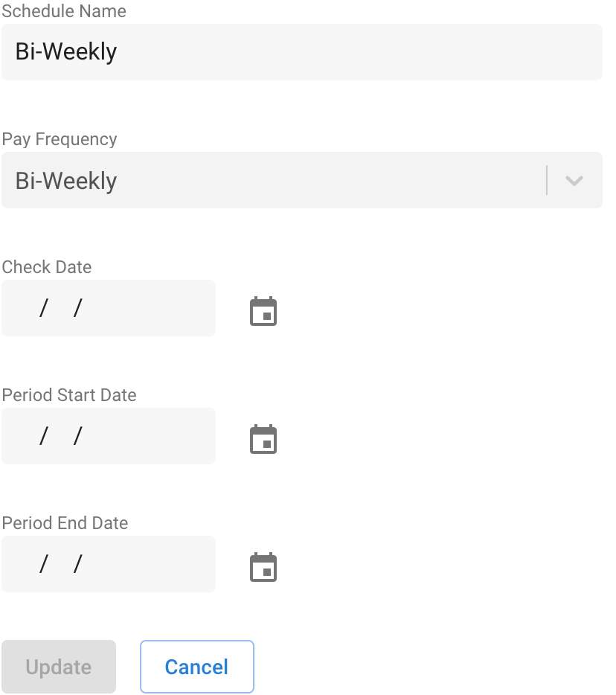616x695 pixels.
Task: Click the grayed-out Update button
Action: (x=59, y=667)
